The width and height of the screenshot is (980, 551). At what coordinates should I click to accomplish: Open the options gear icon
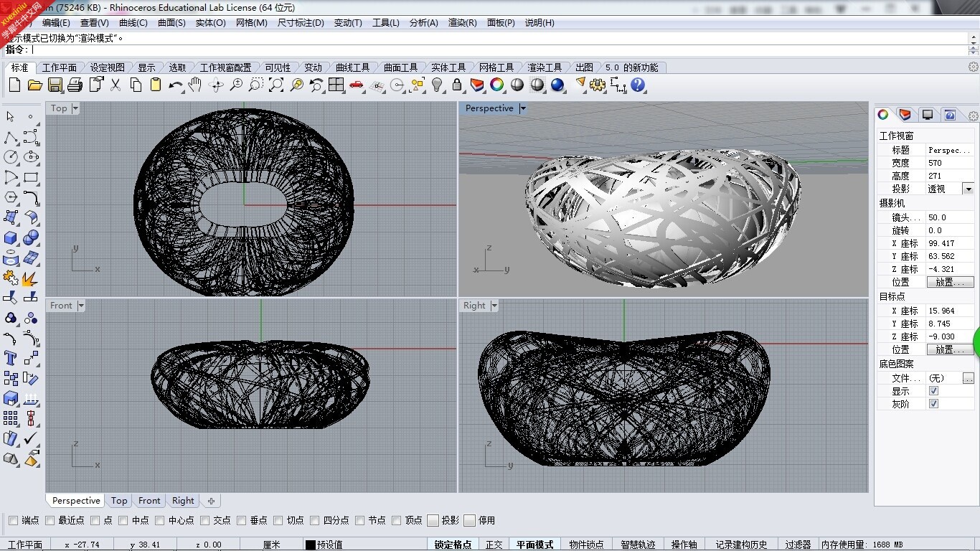[x=598, y=85]
